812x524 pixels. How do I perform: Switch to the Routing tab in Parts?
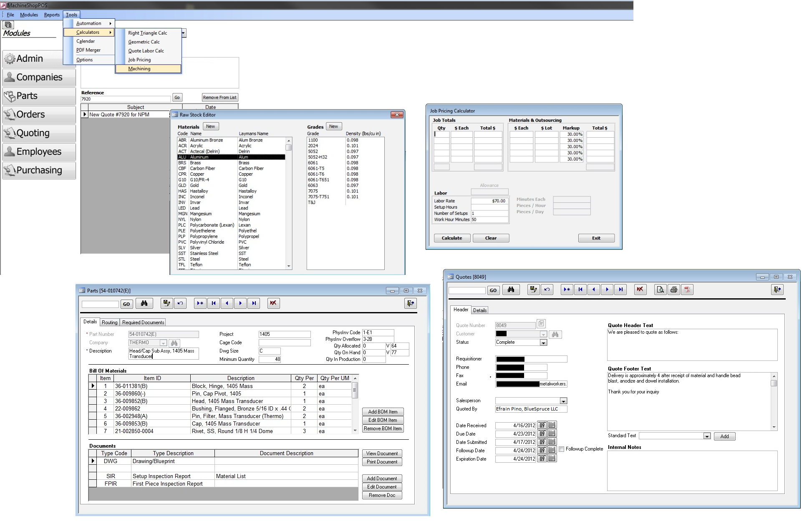(x=109, y=322)
